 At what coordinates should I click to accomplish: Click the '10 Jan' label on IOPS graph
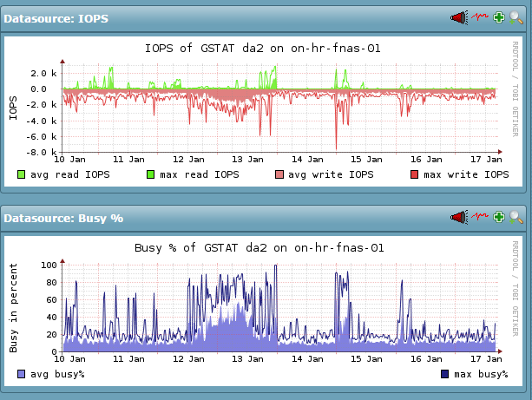click(70, 160)
